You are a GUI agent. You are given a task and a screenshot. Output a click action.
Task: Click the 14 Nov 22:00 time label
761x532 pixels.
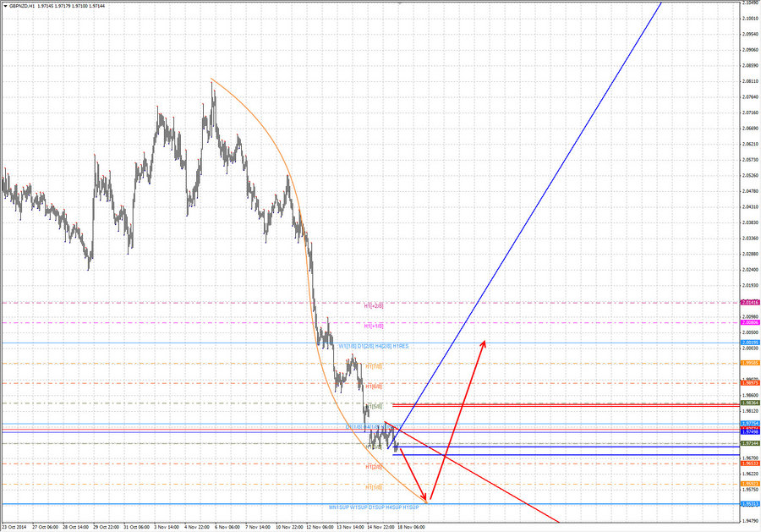[380, 527]
